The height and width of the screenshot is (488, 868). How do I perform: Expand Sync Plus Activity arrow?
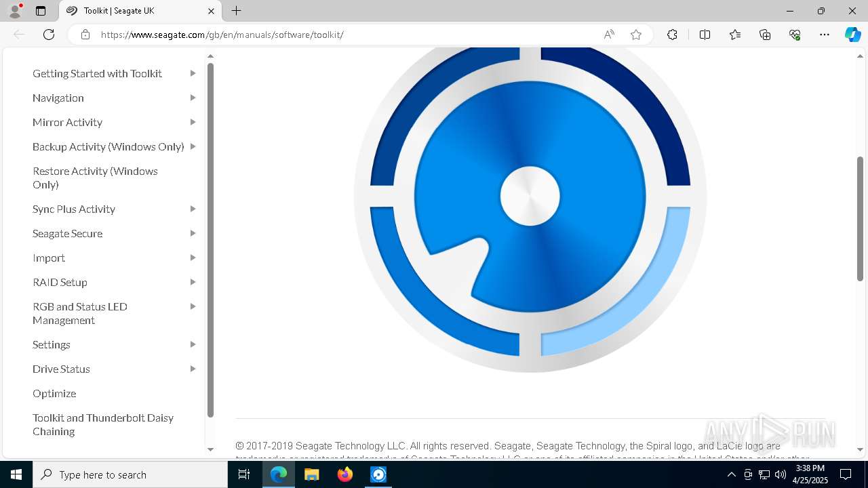click(193, 209)
